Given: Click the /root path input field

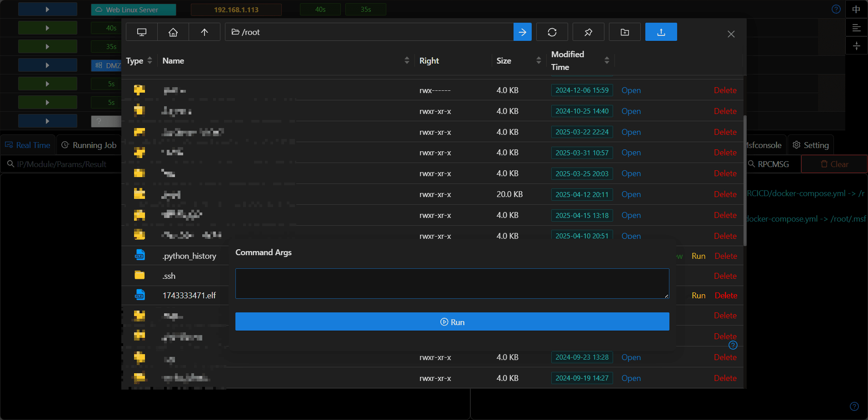Looking at the screenshot, I should point(369,32).
